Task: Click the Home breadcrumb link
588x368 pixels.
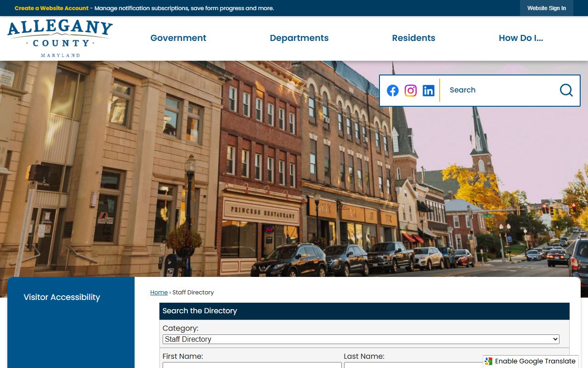Action: pos(159,293)
